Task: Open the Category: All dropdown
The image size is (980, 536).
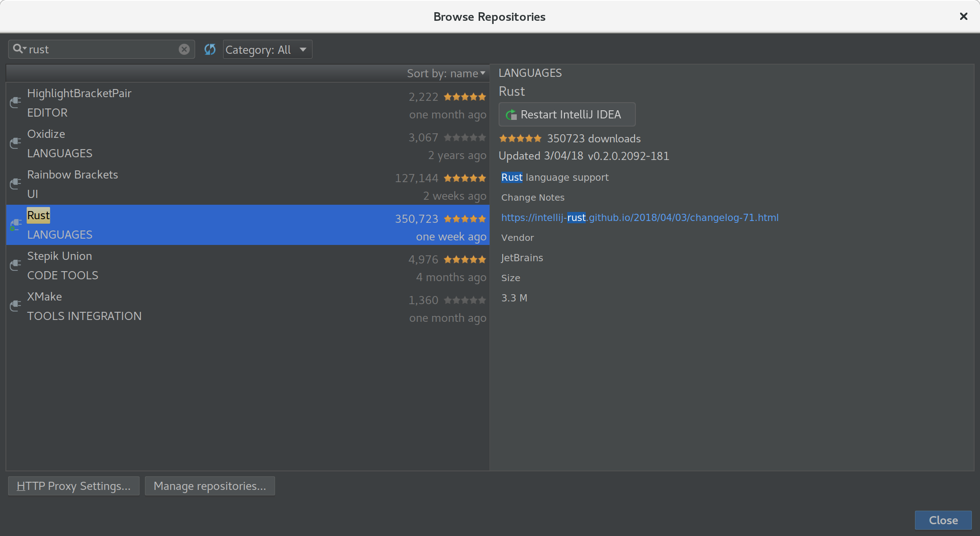Action: [267, 50]
